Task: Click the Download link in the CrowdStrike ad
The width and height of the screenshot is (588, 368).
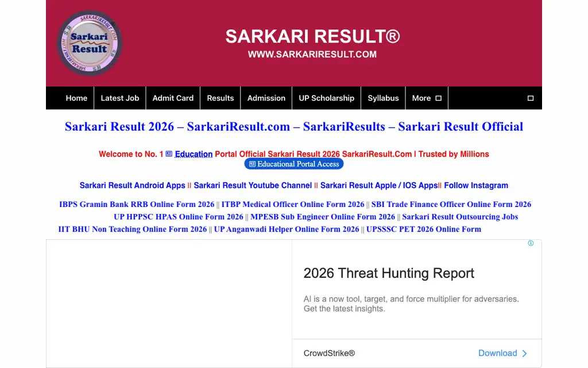Action: coord(498,354)
